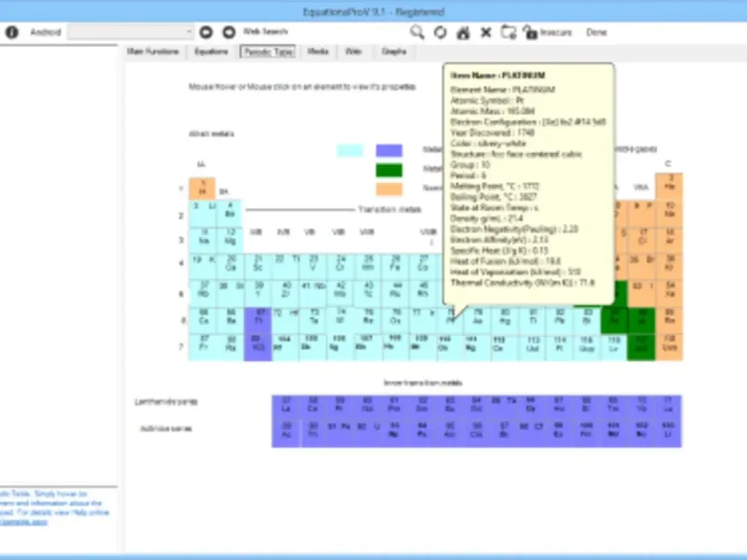Select Lutetium (Lu) in the lanthanide series

pos(668,408)
